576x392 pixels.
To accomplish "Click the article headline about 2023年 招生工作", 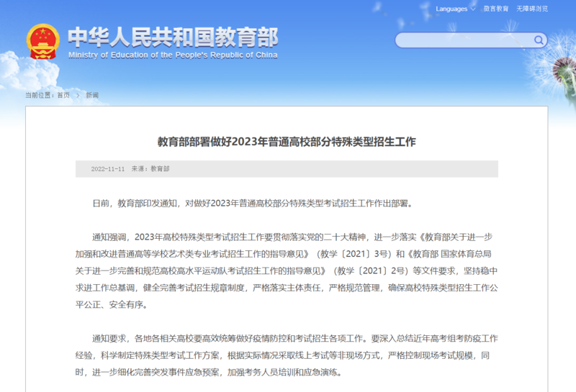I will click(287, 142).
